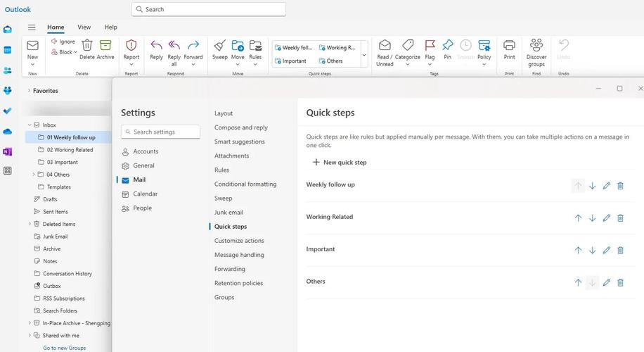
Task: Expand the 04 Others folder
Action: pyautogui.click(x=33, y=175)
